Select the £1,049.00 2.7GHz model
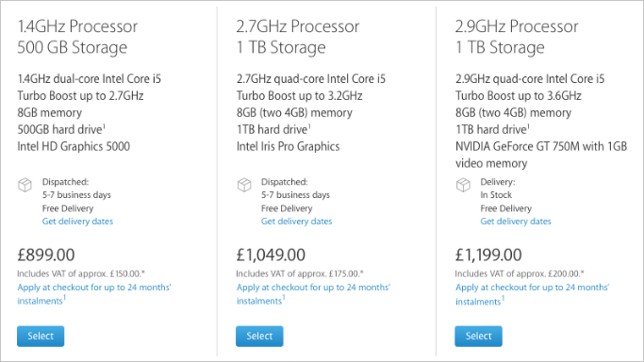644x362 pixels. click(259, 337)
